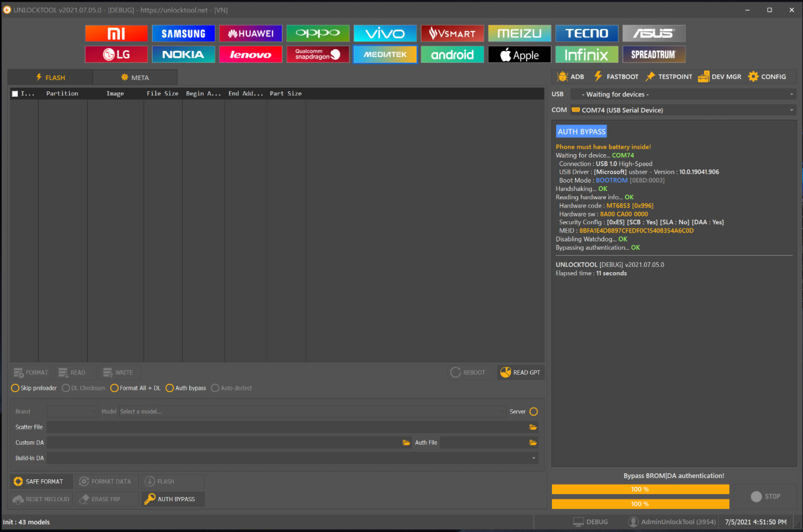
Task: Click the READ GPT button
Action: (x=520, y=372)
